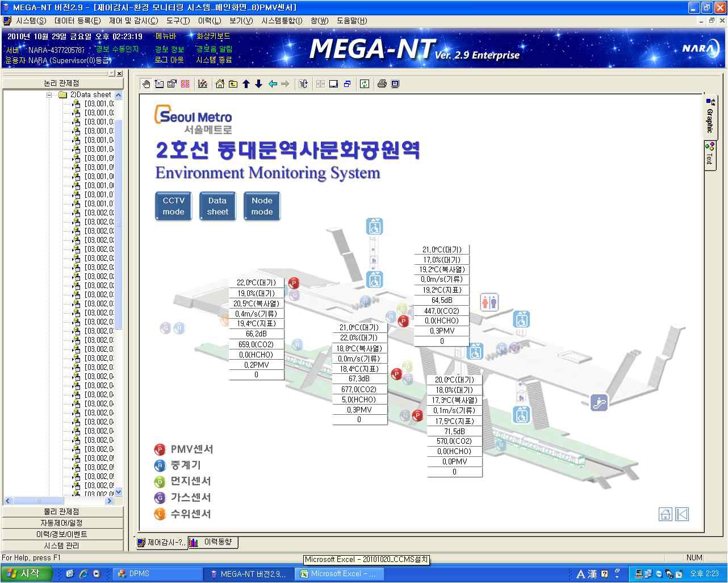Click the 논리 관제점 panel header

pyautogui.click(x=61, y=83)
